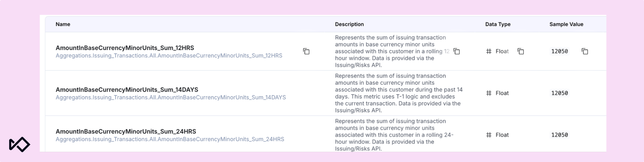This screenshot has height=162, width=644.
Task: Click the hash icon beside Float in the 14DAYS row
Action: [489, 93]
